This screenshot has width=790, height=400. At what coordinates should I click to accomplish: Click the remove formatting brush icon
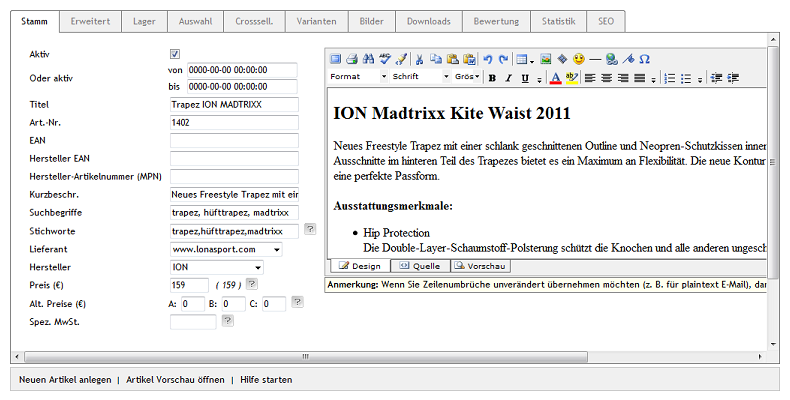[x=401, y=59]
